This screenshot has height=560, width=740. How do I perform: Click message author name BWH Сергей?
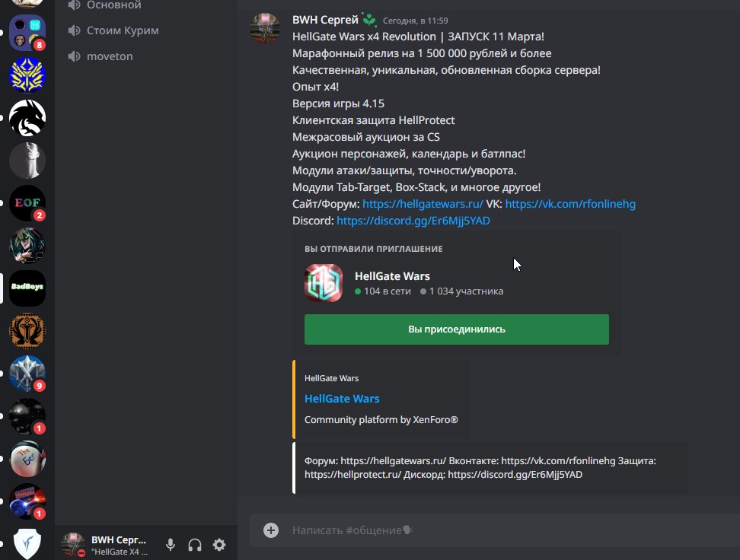(325, 20)
